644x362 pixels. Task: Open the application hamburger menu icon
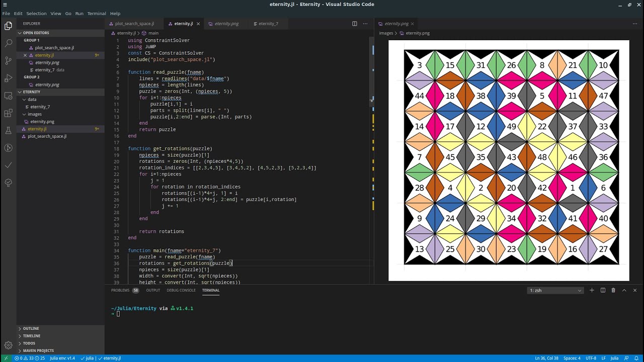5,5
